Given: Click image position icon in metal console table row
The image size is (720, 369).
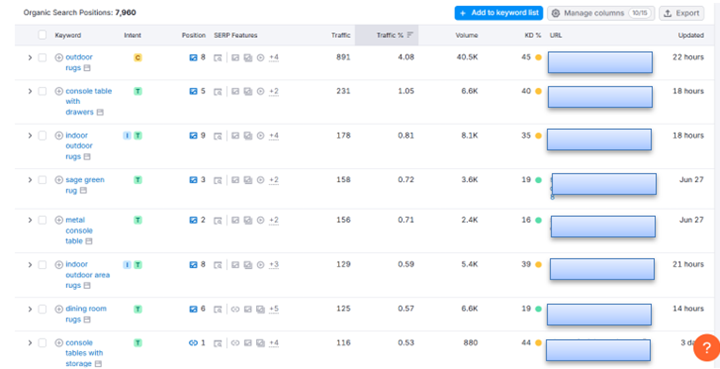Looking at the screenshot, I should pos(193,220).
